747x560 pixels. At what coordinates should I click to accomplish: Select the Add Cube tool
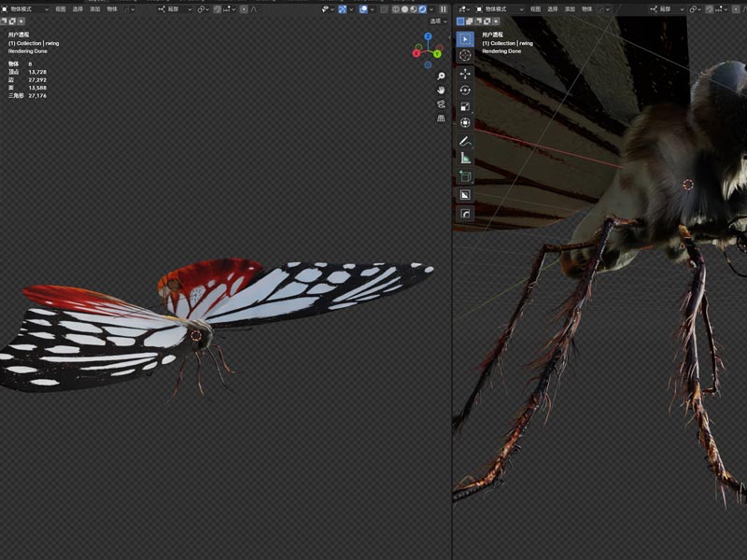tap(465, 176)
